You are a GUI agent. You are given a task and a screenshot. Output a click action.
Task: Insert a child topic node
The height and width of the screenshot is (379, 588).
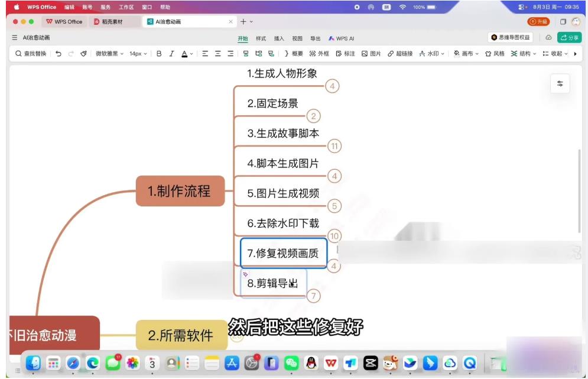tap(258, 54)
